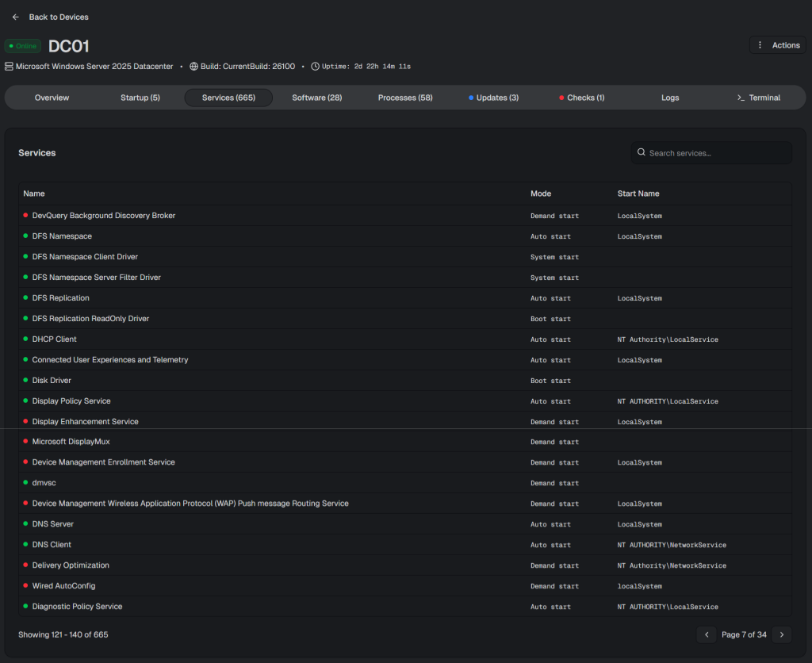Click the red dot on Checks tab

point(561,98)
